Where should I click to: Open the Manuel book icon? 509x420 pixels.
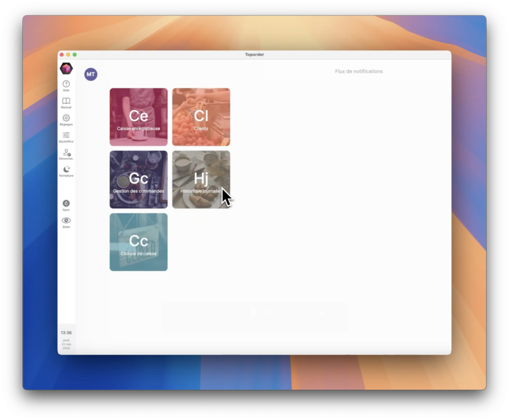[66, 101]
